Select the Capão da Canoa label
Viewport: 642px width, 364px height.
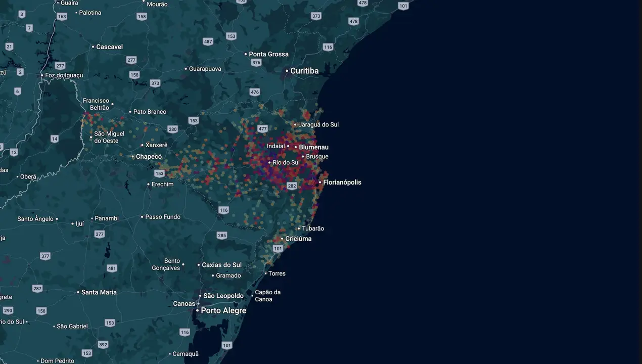pos(268,296)
